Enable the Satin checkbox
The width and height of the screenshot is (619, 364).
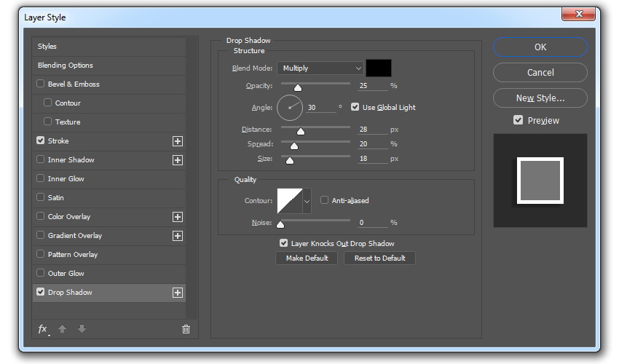(40, 197)
